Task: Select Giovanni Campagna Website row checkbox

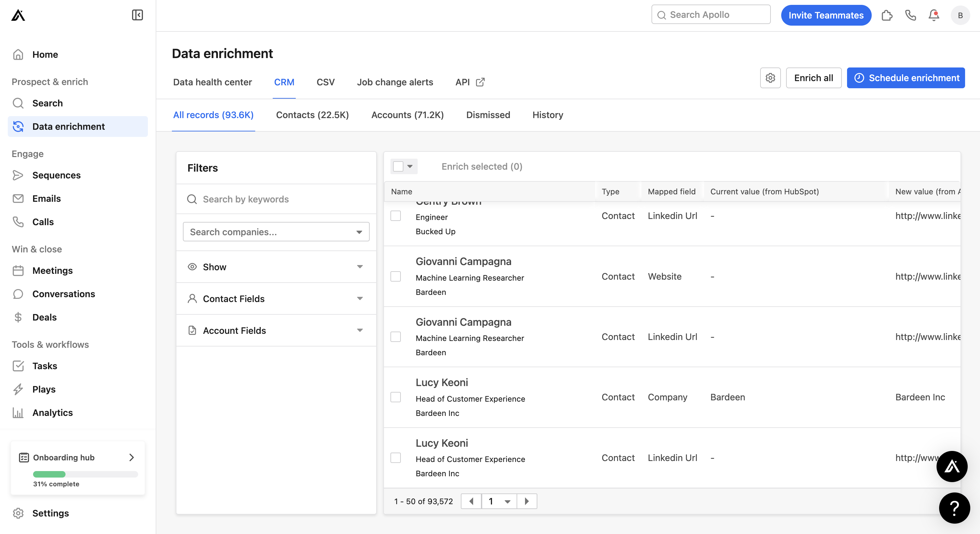Action: (x=396, y=276)
